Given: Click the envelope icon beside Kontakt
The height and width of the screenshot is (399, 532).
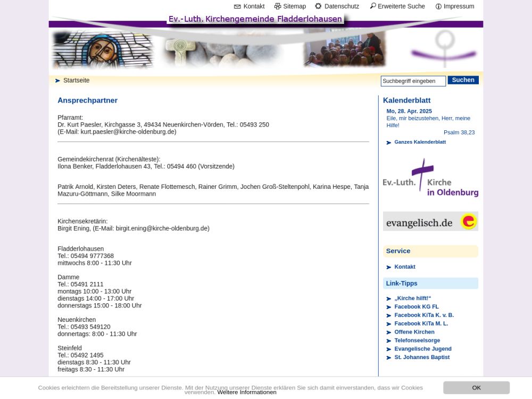Looking at the screenshot, I should [237, 6].
